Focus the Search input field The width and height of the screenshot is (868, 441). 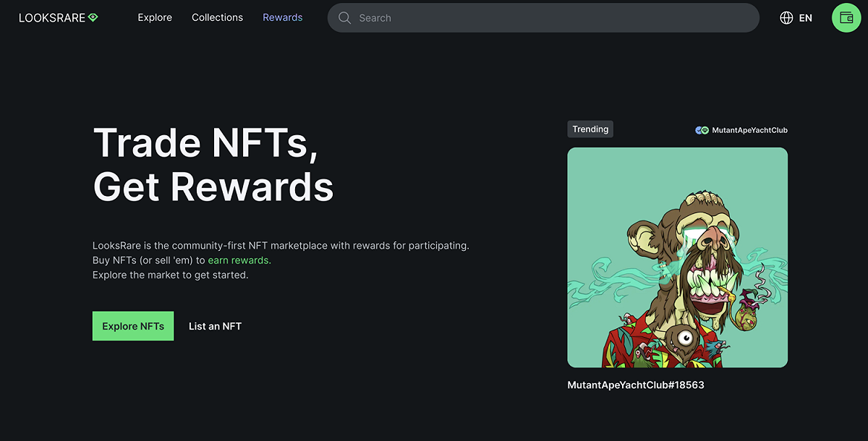(x=543, y=18)
